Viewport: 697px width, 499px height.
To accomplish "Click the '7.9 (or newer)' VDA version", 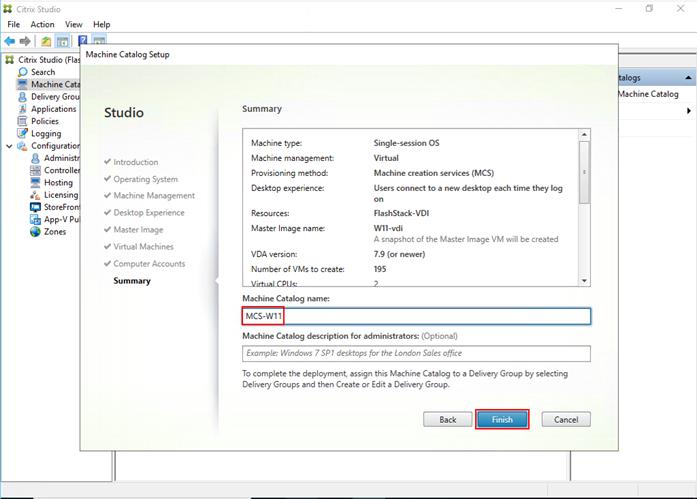I will click(399, 254).
